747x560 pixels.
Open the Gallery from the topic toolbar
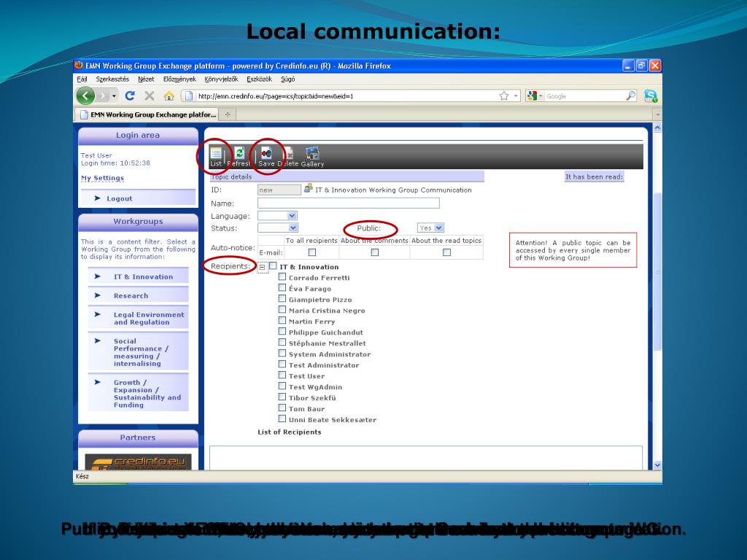click(x=312, y=157)
